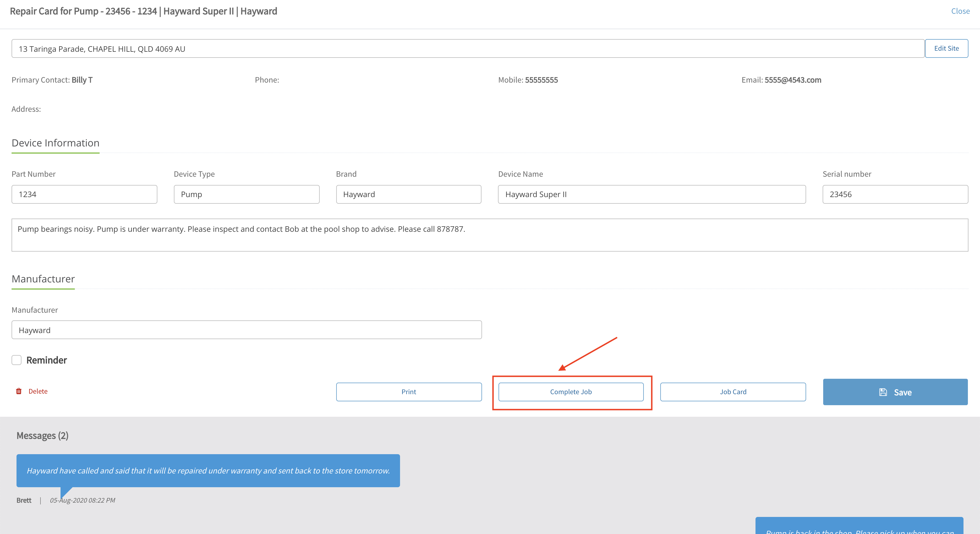This screenshot has height=534, width=980.
Task: Click the Part Number field containing 1234
Action: 84,194
